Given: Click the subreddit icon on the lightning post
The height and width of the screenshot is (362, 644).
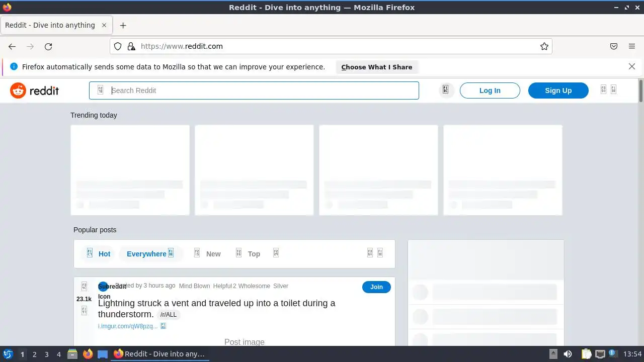Looking at the screenshot, I should [103, 287].
